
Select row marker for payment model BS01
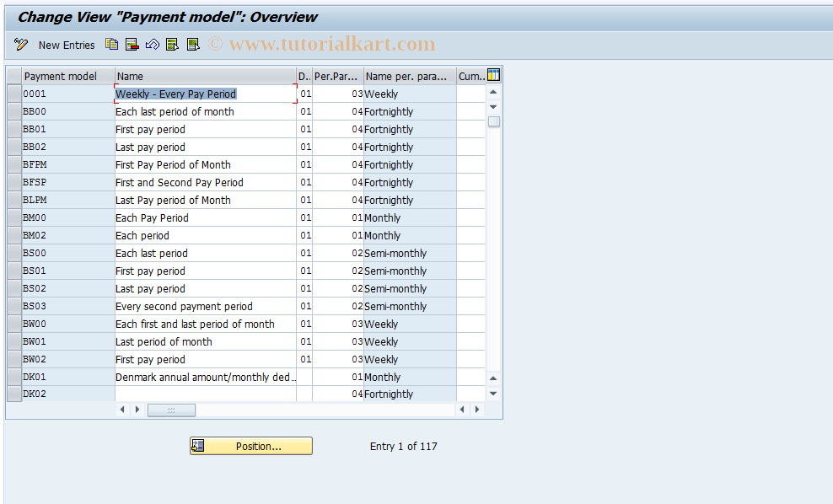click(x=14, y=271)
